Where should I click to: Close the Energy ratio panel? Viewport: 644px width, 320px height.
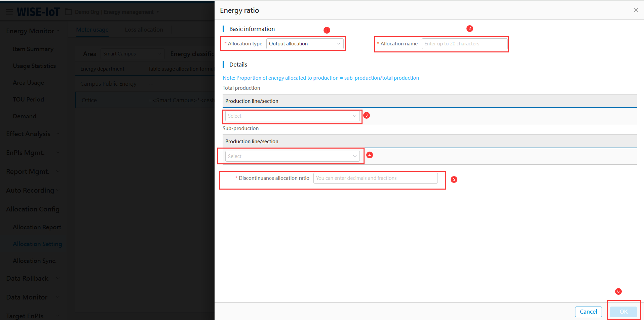[x=636, y=10]
